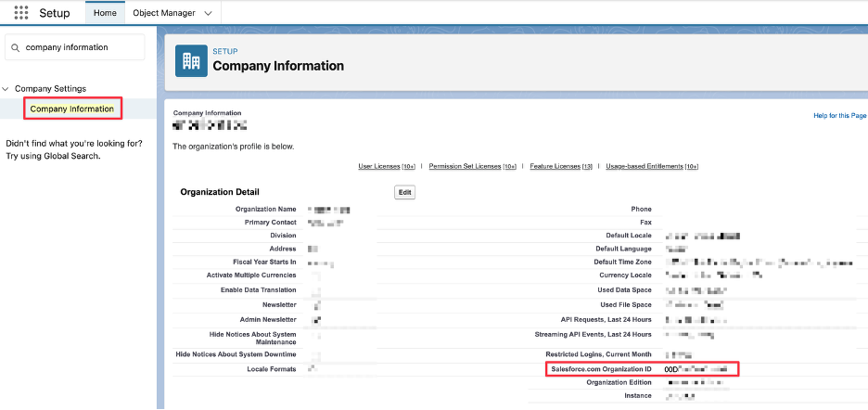Click the Company Information building icon
This screenshot has height=410, width=868.
coord(191,60)
